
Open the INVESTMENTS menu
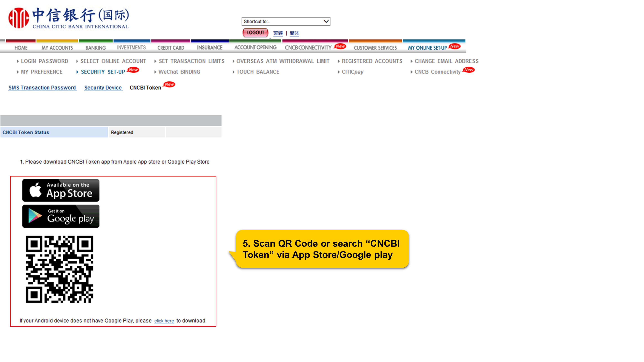[x=132, y=47]
